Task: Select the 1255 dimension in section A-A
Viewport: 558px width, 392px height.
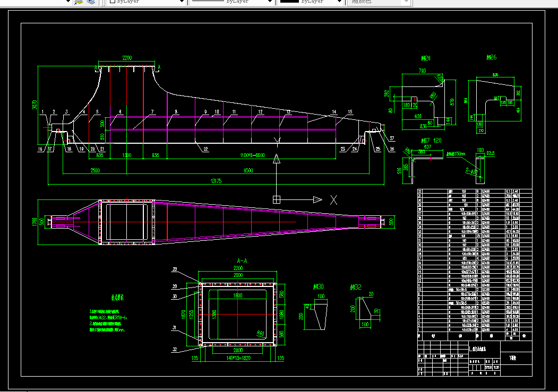Action: (192, 315)
